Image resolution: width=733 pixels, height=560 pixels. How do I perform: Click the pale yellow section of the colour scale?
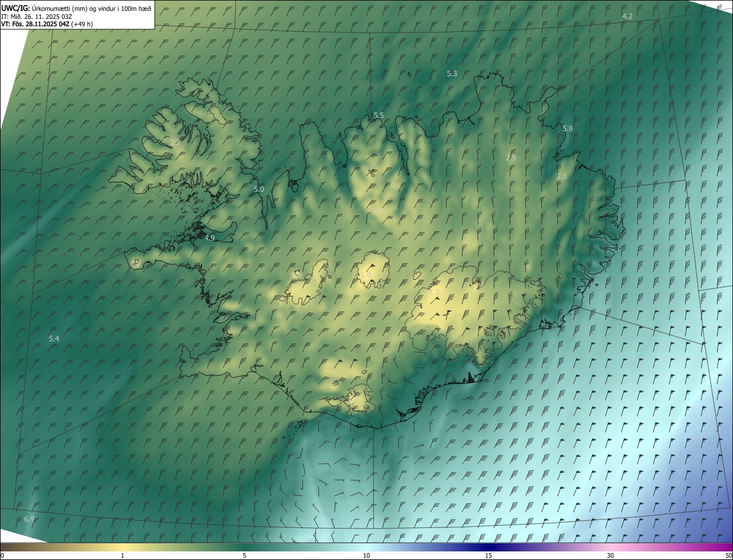coord(123,547)
